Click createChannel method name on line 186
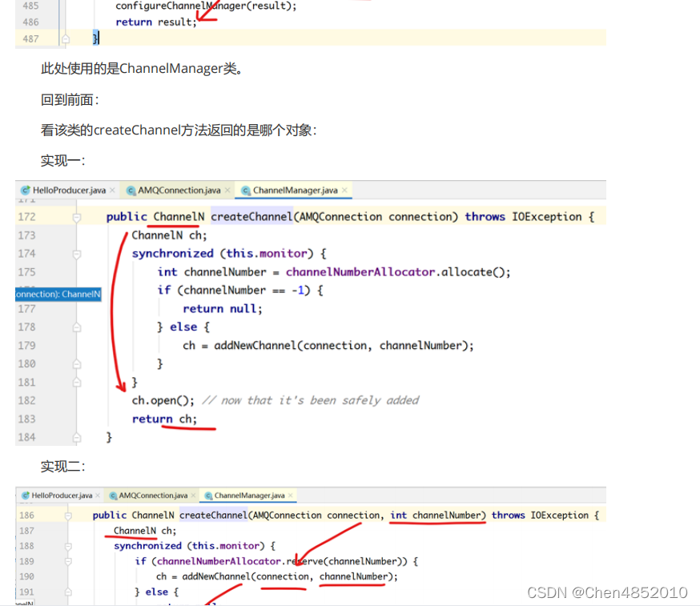The image size is (700, 606). point(213,516)
